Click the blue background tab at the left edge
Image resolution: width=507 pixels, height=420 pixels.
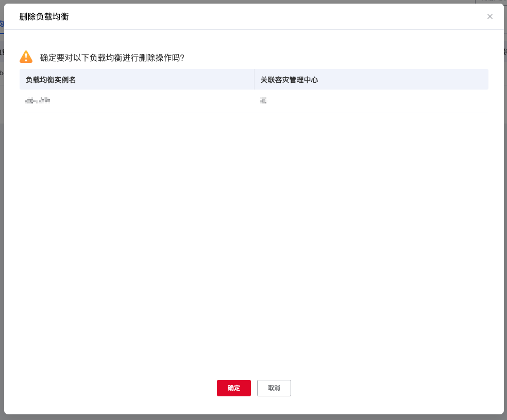2,24
